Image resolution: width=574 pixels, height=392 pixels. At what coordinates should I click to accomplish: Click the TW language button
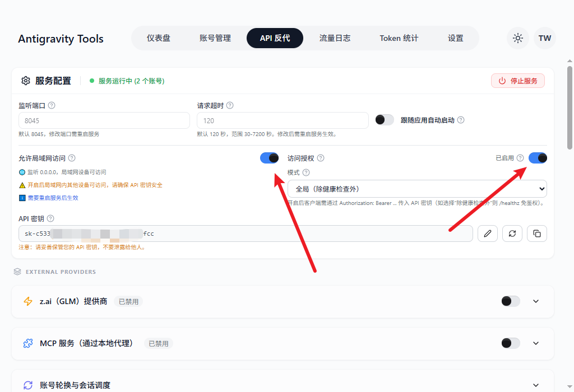click(545, 38)
